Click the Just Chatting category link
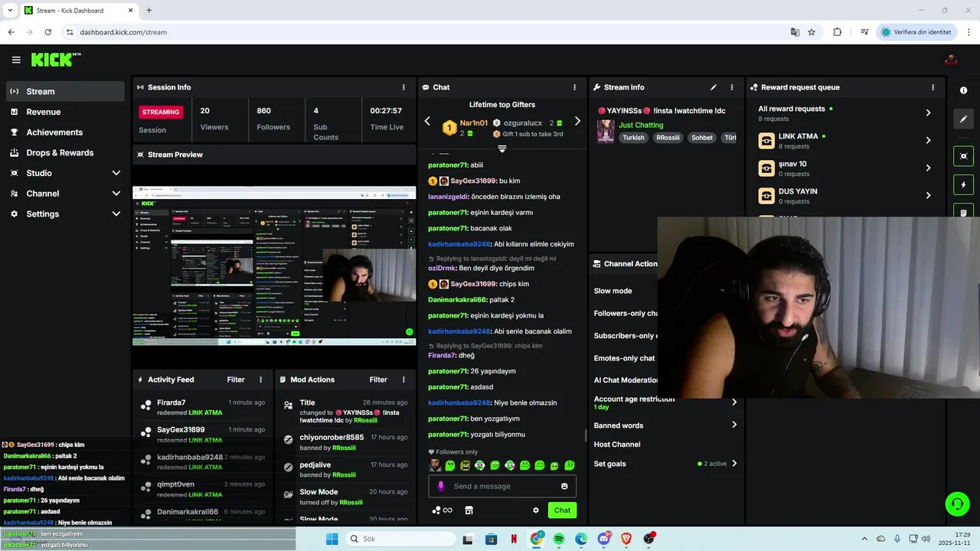 pos(641,125)
